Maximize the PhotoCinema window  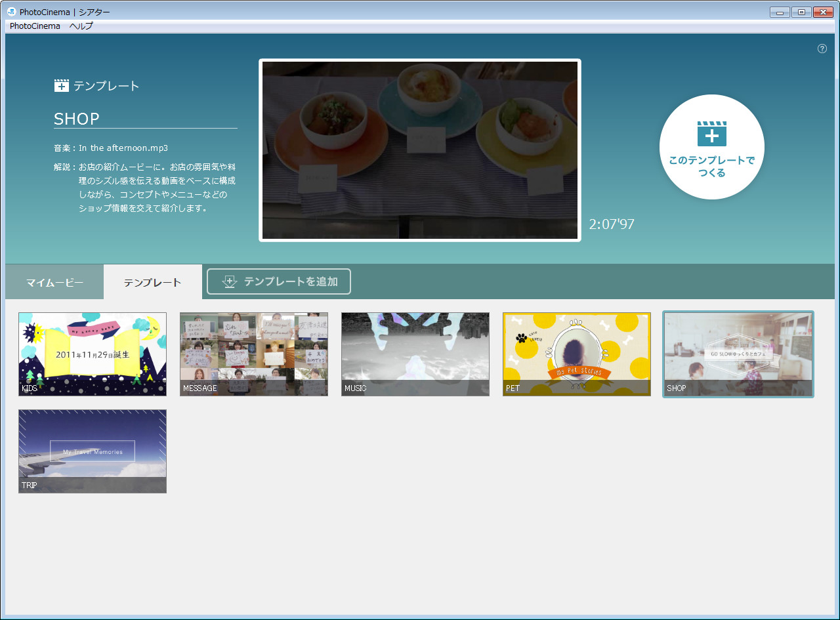coord(801,12)
